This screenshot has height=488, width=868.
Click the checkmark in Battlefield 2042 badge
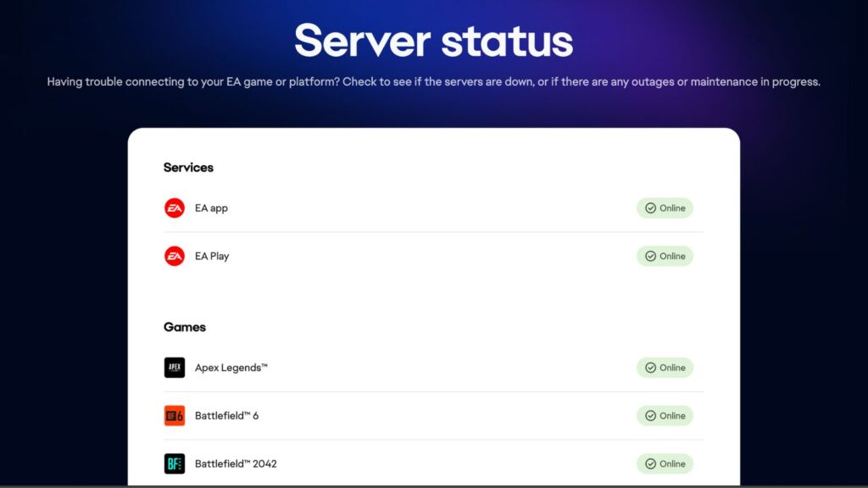click(650, 463)
